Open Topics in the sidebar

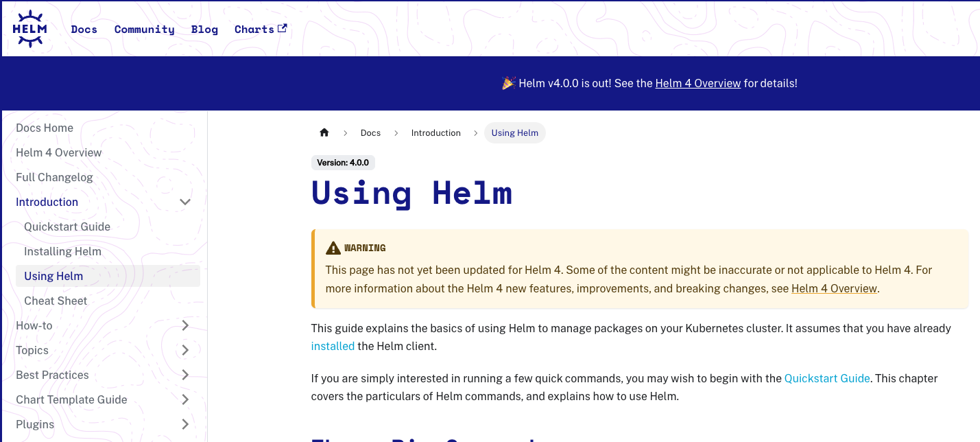tap(32, 350)
